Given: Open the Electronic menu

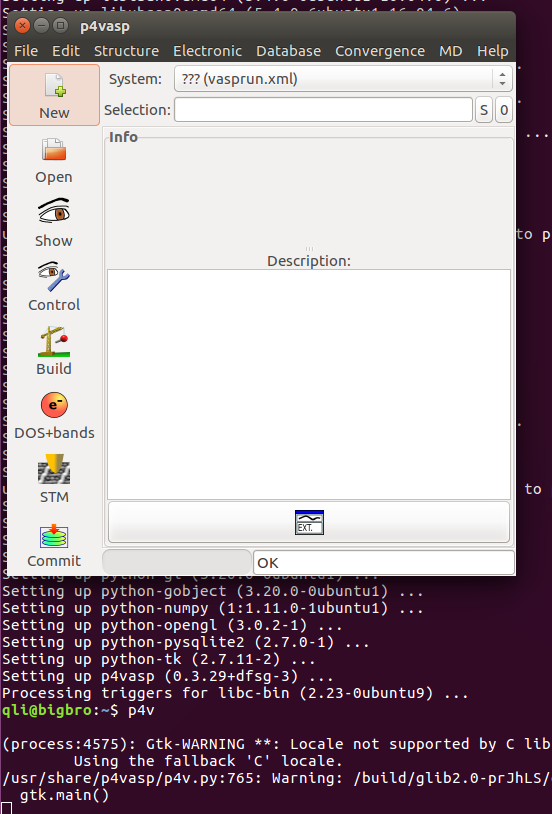Looking at the screenshot, I should [x=207, y=51].
